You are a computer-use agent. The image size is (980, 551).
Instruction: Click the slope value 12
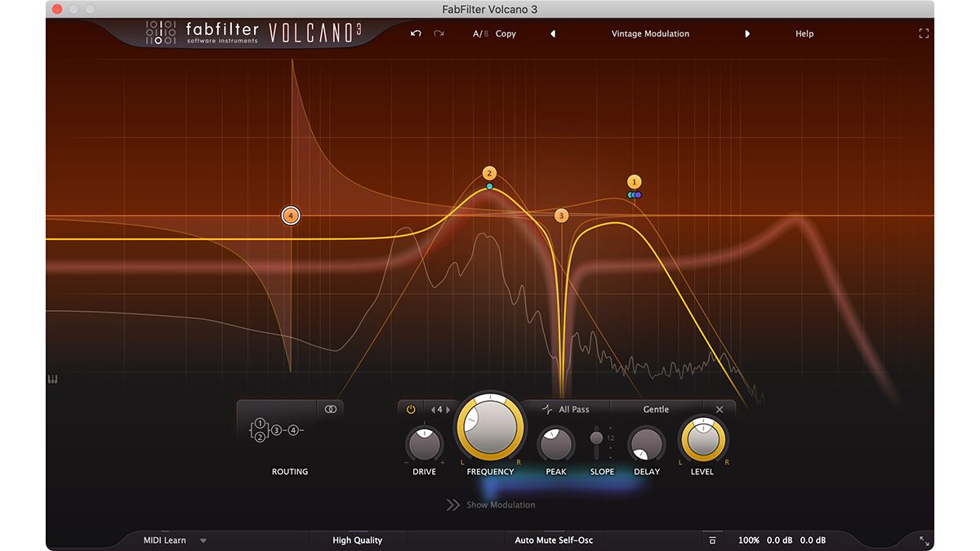click(x=611, y=438)
